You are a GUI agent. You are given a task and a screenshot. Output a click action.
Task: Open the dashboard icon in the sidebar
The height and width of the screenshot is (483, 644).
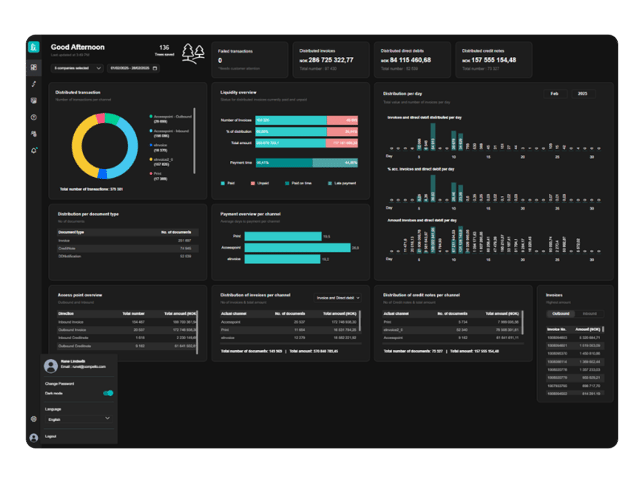click(33, 67)
